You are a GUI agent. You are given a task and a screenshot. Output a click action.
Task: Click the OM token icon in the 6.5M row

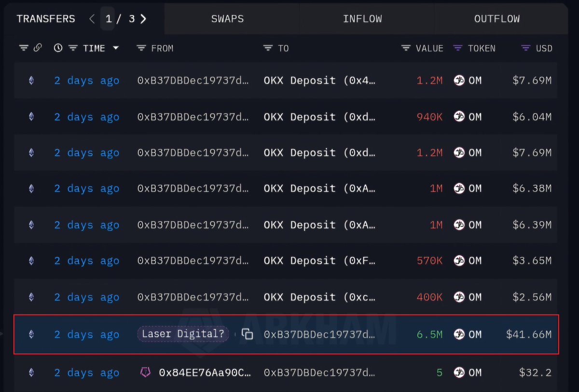(x=459, y=334)
